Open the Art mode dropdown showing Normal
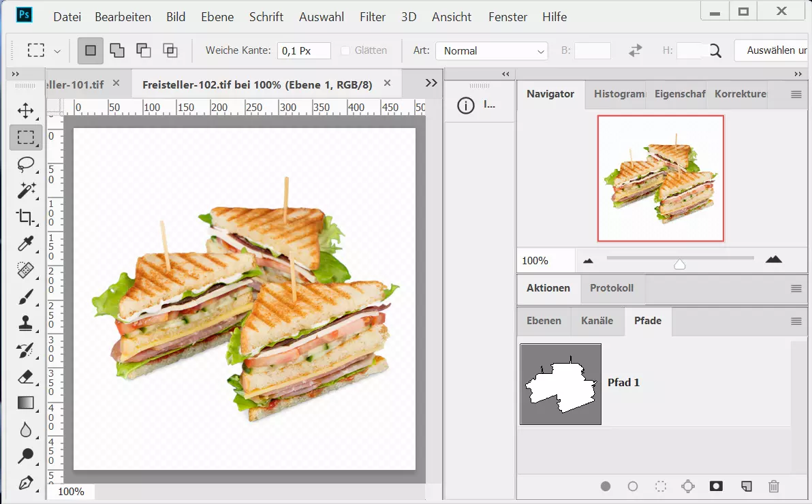812x504 pixels. (490, 50)
